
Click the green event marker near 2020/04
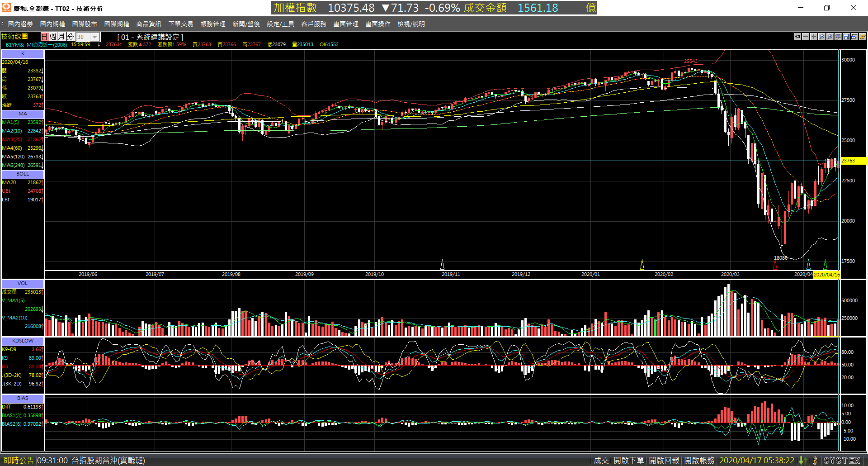pos(825,264)
